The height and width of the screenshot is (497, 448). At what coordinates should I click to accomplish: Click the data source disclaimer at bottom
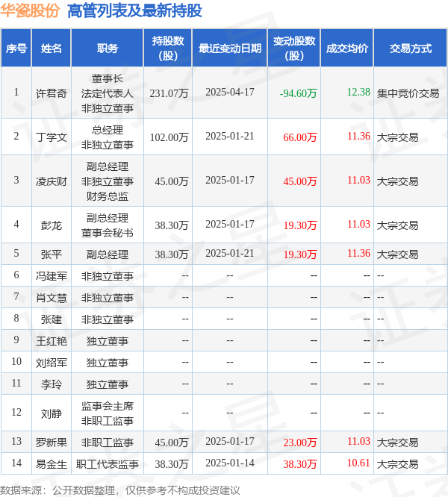point(120,490)
